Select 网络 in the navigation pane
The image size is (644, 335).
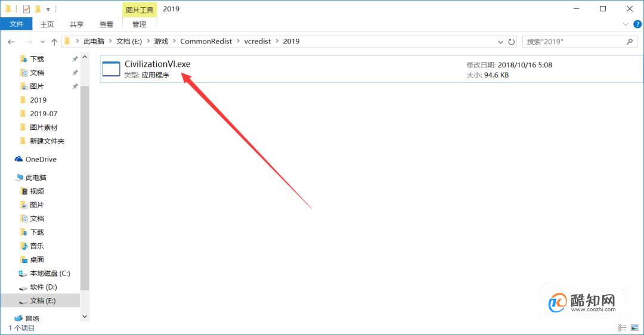[x=32, y=318]
